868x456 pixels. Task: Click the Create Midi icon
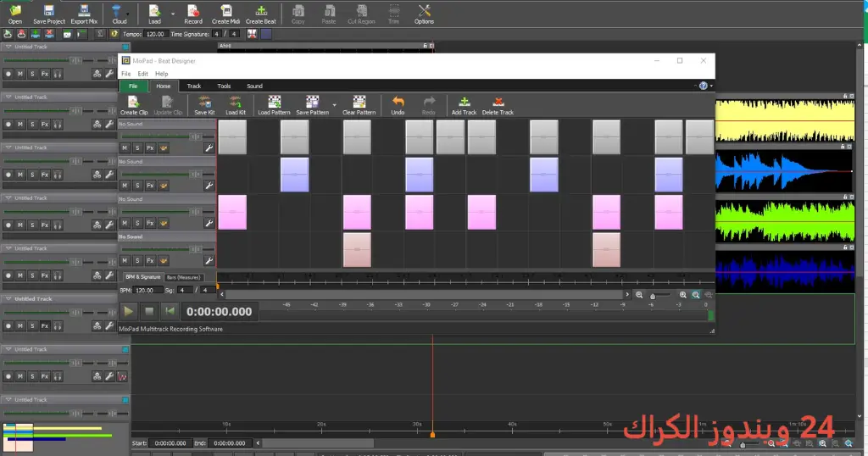pos(225,14)
